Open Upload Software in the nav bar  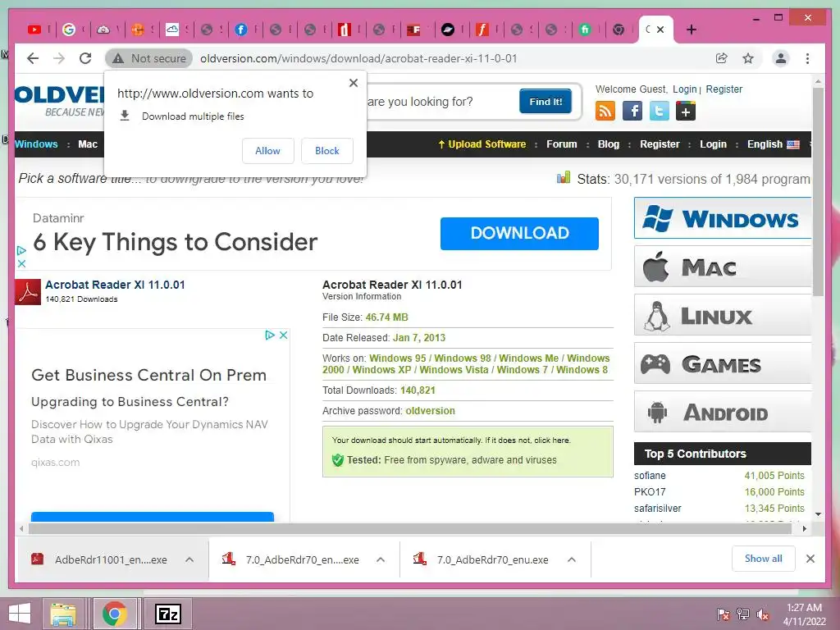click(x=482, y=144)
